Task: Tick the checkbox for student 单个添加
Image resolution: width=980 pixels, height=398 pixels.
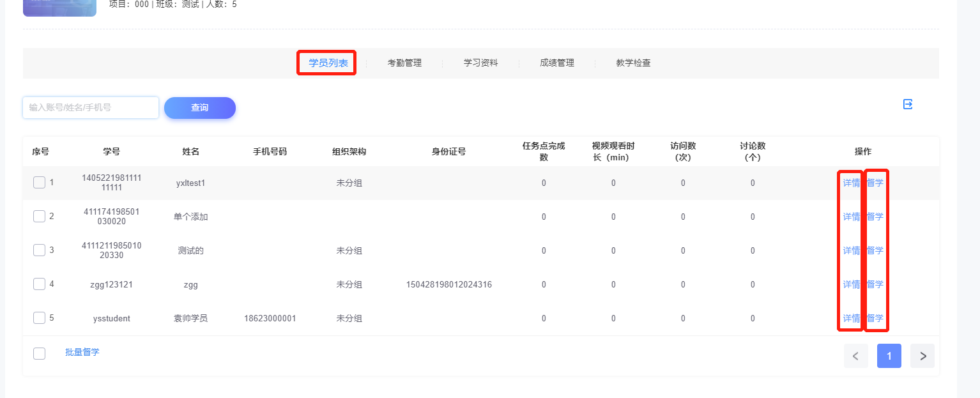Action: coord(39,217)
